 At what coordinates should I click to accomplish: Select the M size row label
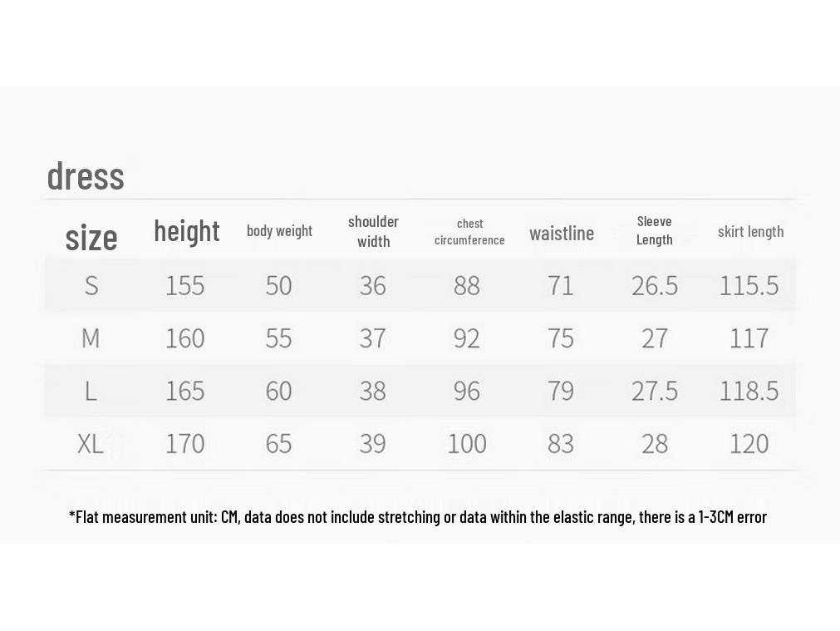[91, 338]
